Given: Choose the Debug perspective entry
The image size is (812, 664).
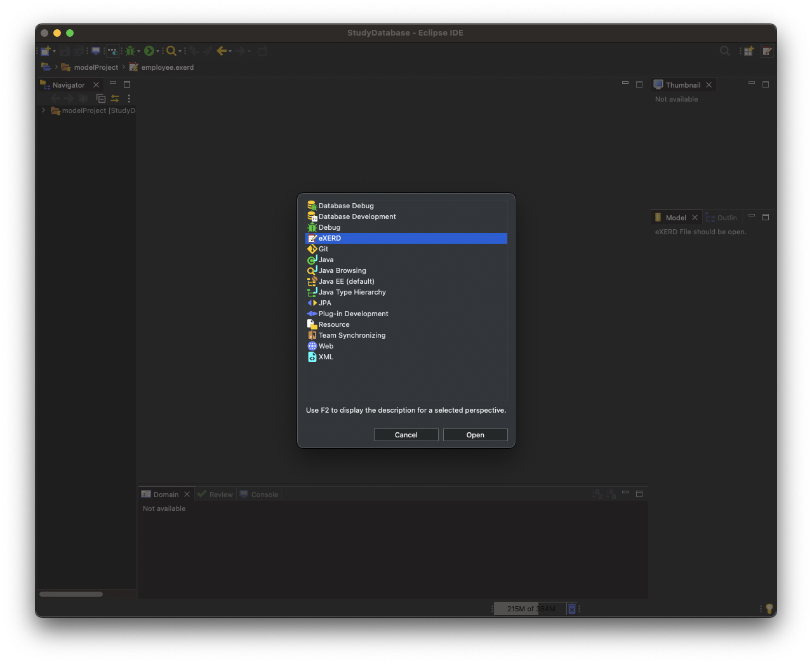Looking at the screenshot, I should click(x=406, y=227).
